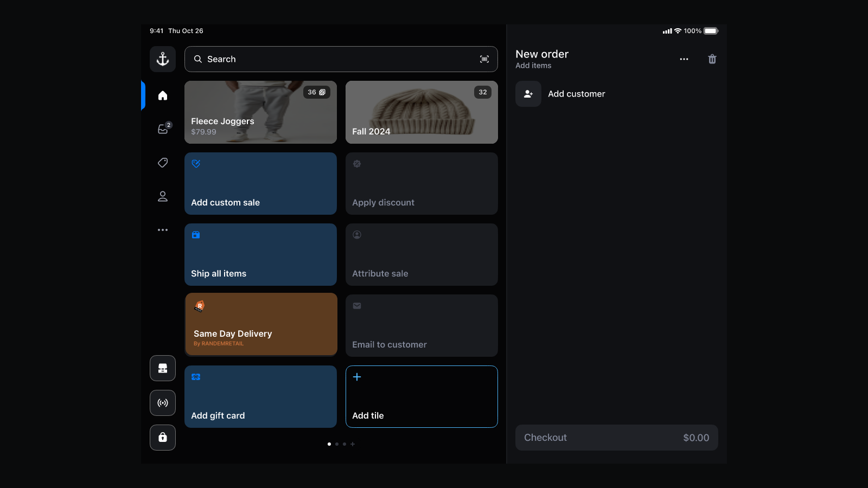Open the More ellipsis in the sidebar

pos(163,230)
